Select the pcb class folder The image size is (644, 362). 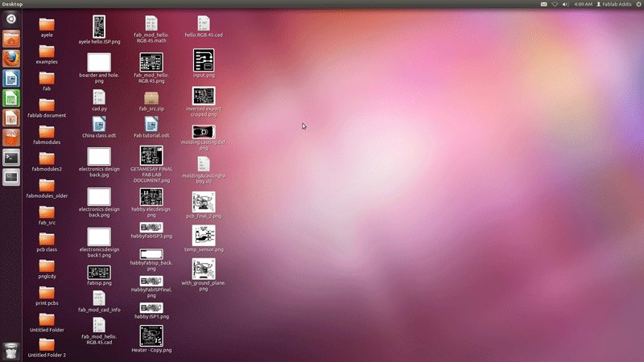pos(47,239)
